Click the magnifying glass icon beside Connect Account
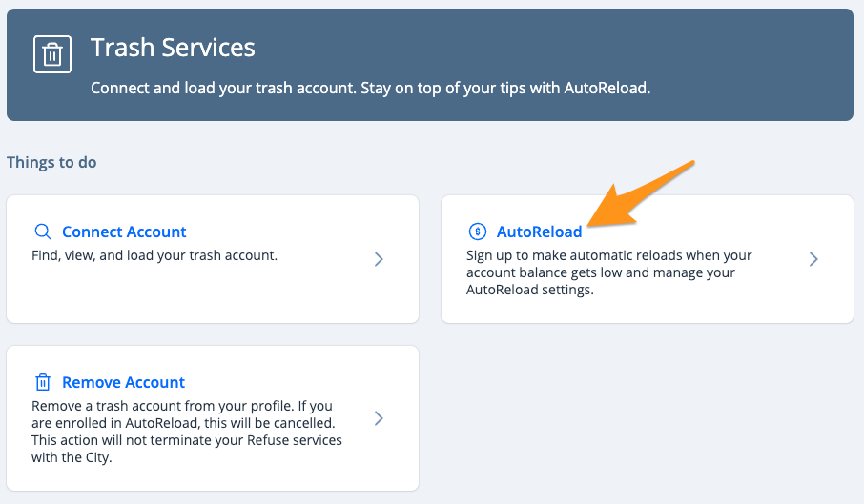Viewport: 864px width, 504px height. pyautogui.click(x=43, y=232)
